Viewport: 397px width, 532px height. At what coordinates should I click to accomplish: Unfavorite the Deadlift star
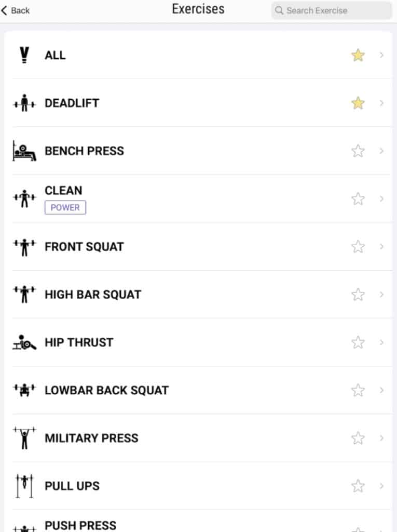point(358,103)
